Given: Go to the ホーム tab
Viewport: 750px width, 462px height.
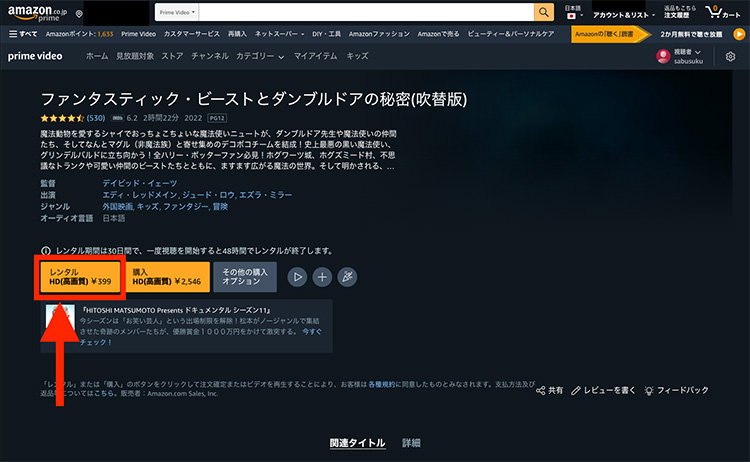Looking at the screenshot, I should point(97,56).
